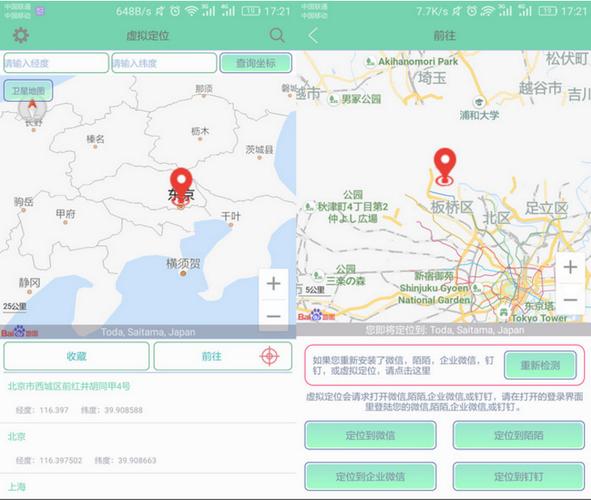Click the 查询坐标 button

point(256,63)
